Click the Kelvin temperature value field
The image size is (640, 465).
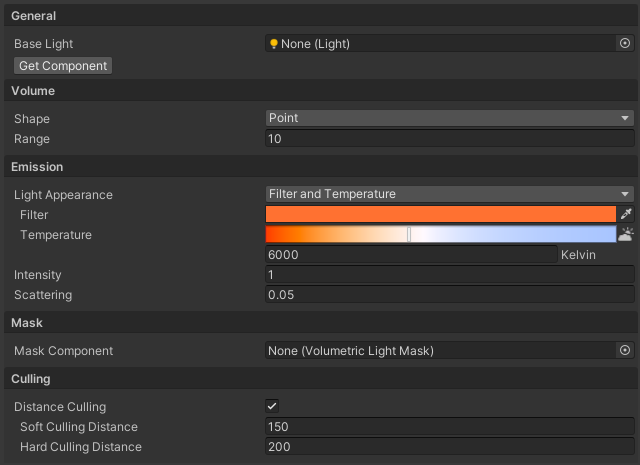click(411, 255)
